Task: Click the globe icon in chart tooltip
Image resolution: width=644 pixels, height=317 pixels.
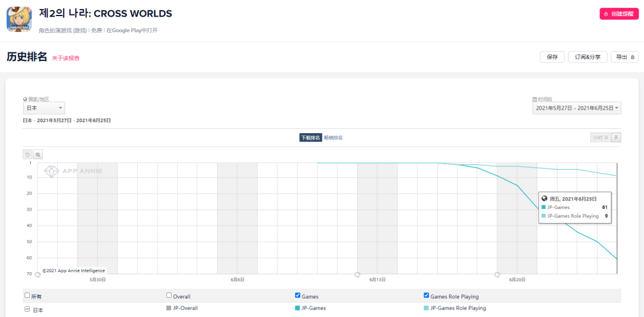Action: click(x=544, y=199)
